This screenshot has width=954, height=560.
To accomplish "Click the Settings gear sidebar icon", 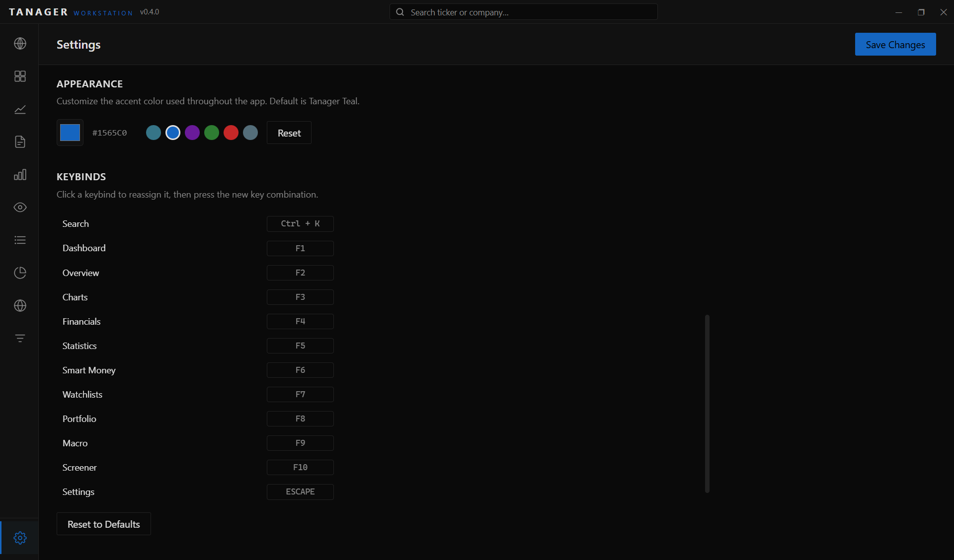I will click(20, 538).
